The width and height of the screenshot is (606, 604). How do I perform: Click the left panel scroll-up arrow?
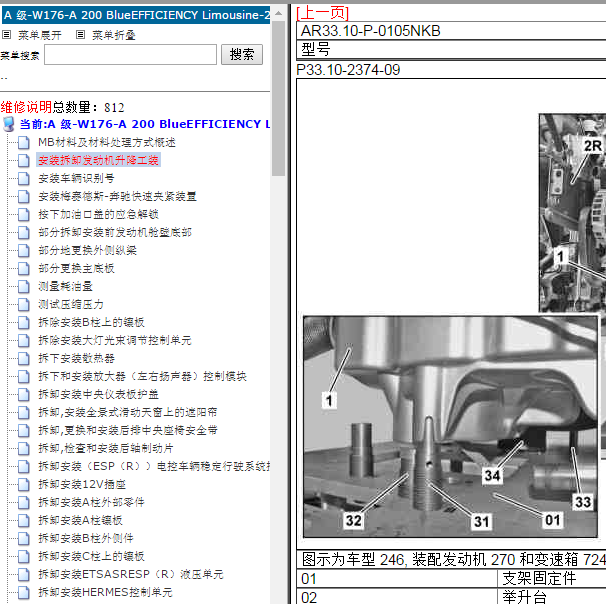(278, 14)
